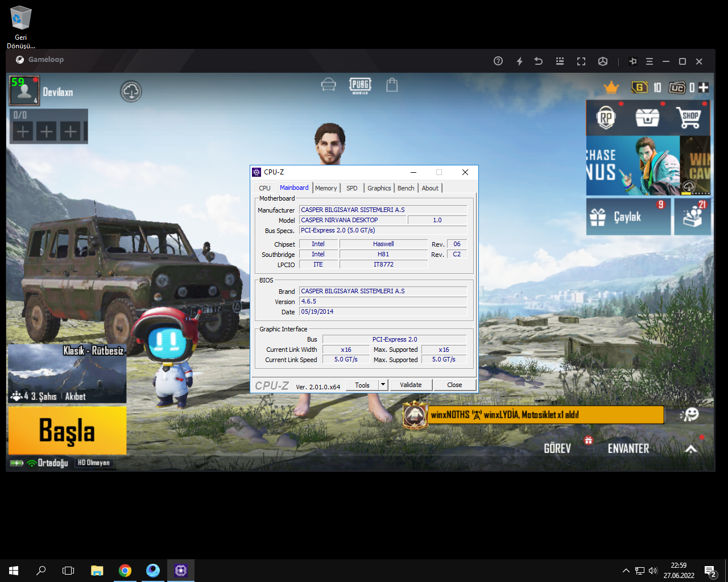Image resolution: width=728 pixels, height=582 pixels.
Task: Open the Memory tab in CPU-Z
Action: pyautogui.click(x=326, y=188)
